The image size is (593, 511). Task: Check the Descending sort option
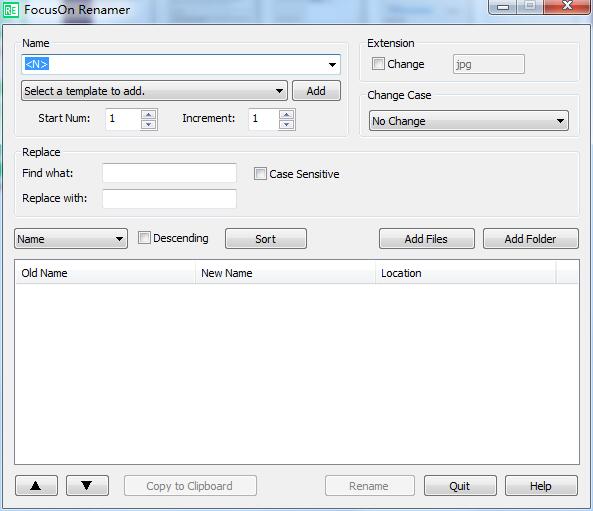[144, 238]
